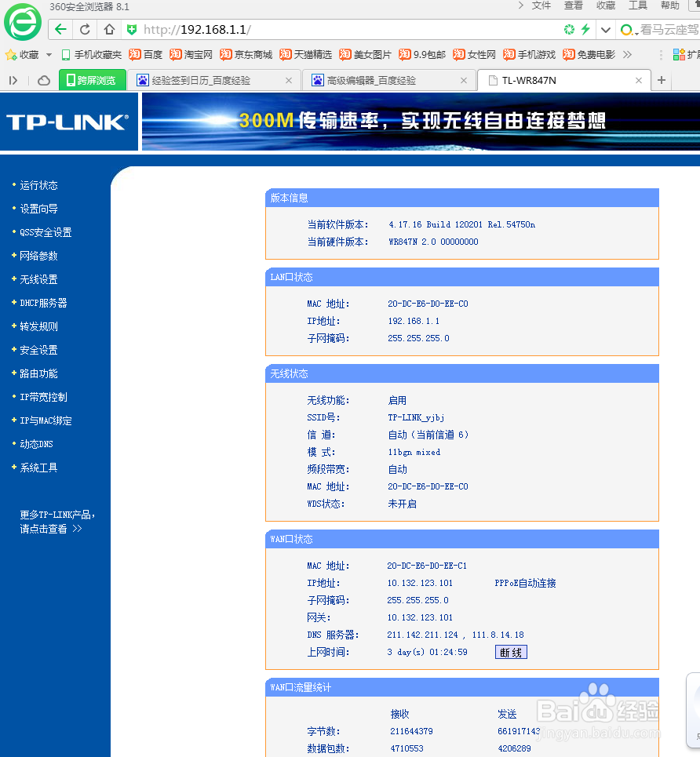
Task: Click 更多TP-LINK产品 请点击查看 link
Action: 57,522
